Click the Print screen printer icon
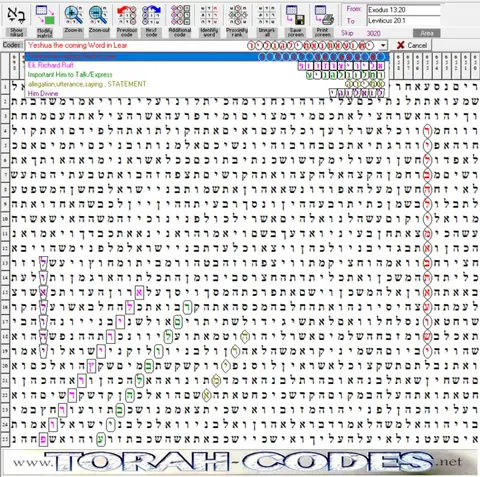Viewport: 480px width, 477px height. pyautogui.click(x=323, y=15)
